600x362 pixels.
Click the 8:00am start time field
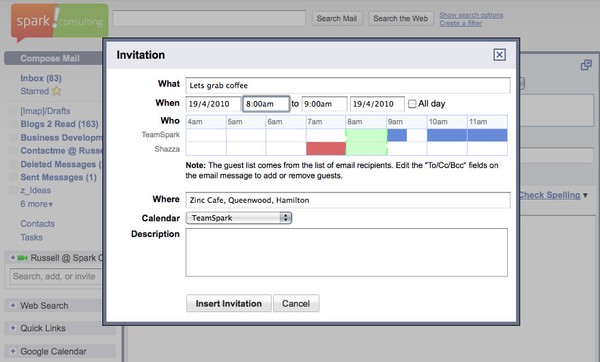click(x=266, y=104)
